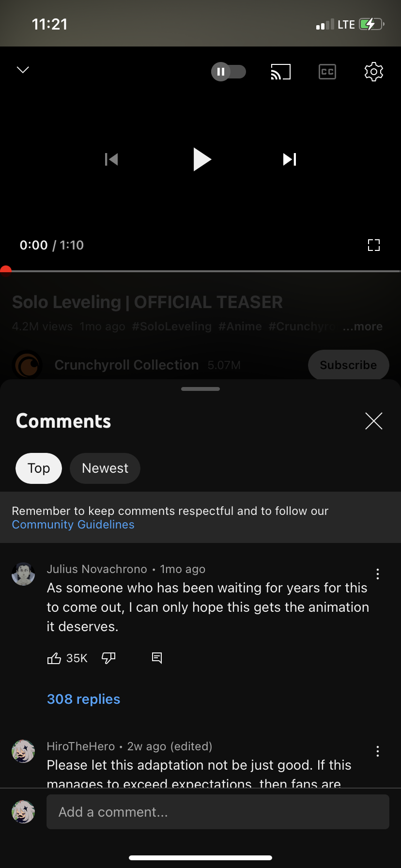Turn on closed captions
The width and height of the screenshot is (401, 868).
tap(327, 72)
